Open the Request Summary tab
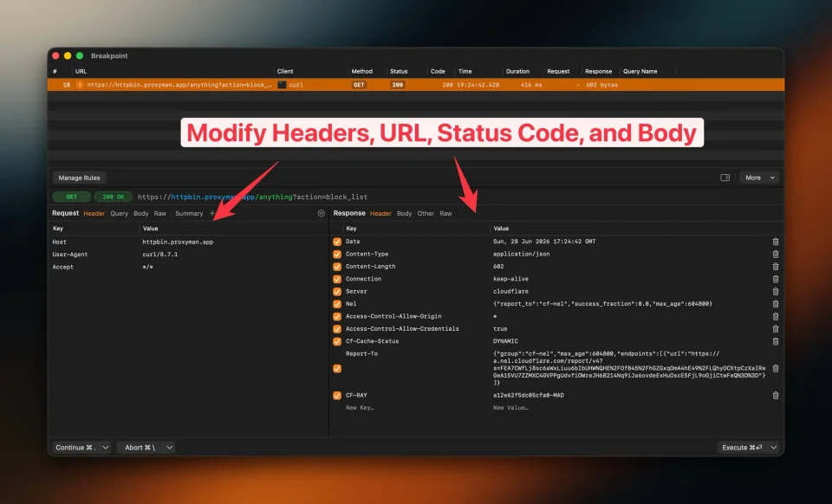Screen dimensions: 832x504 tap(189, 214)
